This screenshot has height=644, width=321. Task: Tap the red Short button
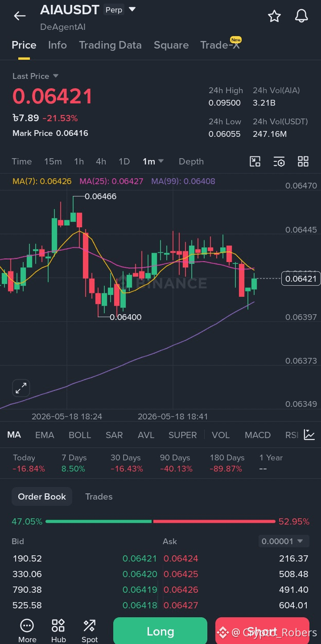[262, 631]
